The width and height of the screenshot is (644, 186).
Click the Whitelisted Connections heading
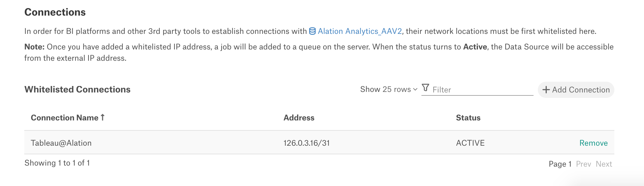78,90
